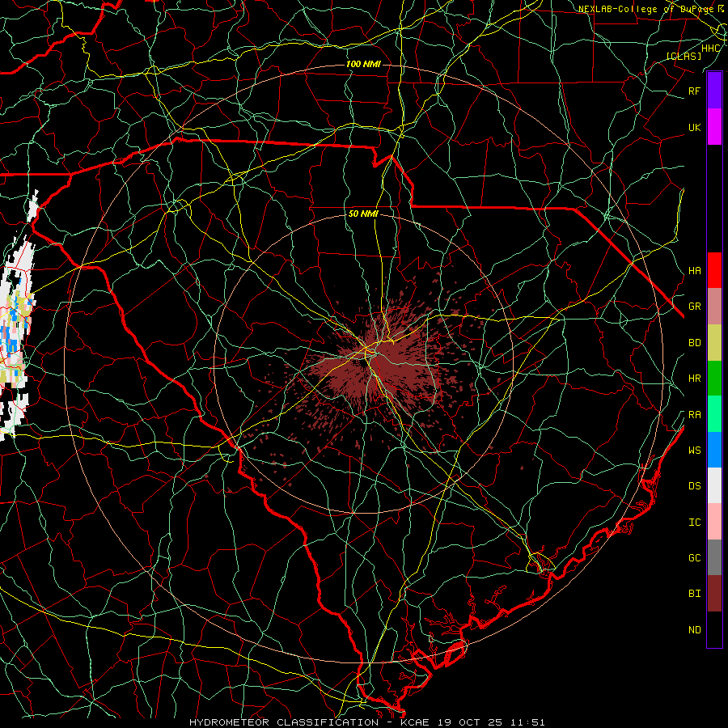This screenshot has width=728, height=728.
Task: Click the black ND legend swatch
Action: pos(714,629)
